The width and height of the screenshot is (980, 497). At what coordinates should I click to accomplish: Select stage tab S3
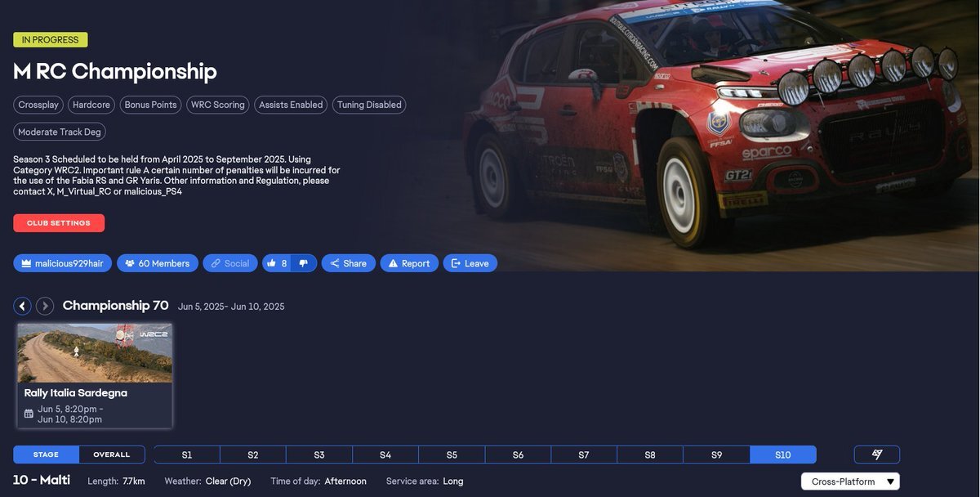pyautogui.click(x=319, y=454)
